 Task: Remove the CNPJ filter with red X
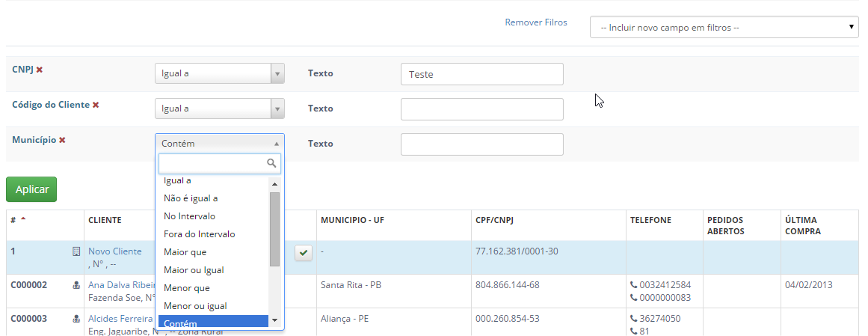click(x=40, y=70)
